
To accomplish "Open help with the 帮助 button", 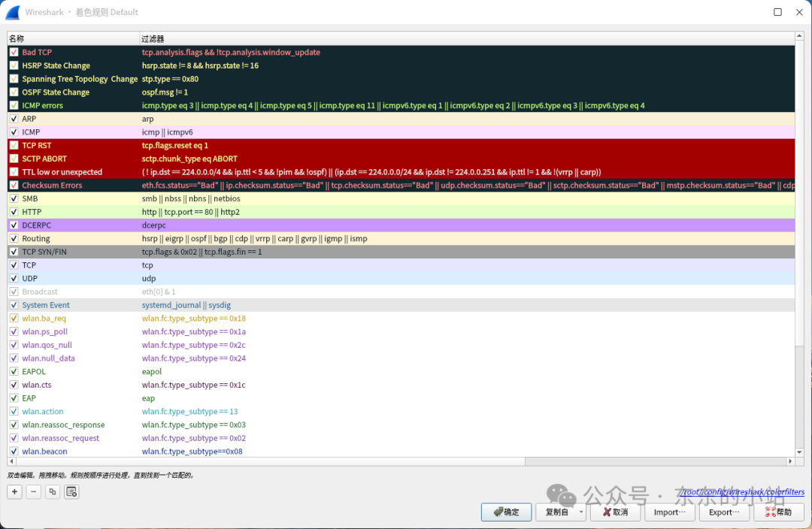I will click(x=778, y=512).
